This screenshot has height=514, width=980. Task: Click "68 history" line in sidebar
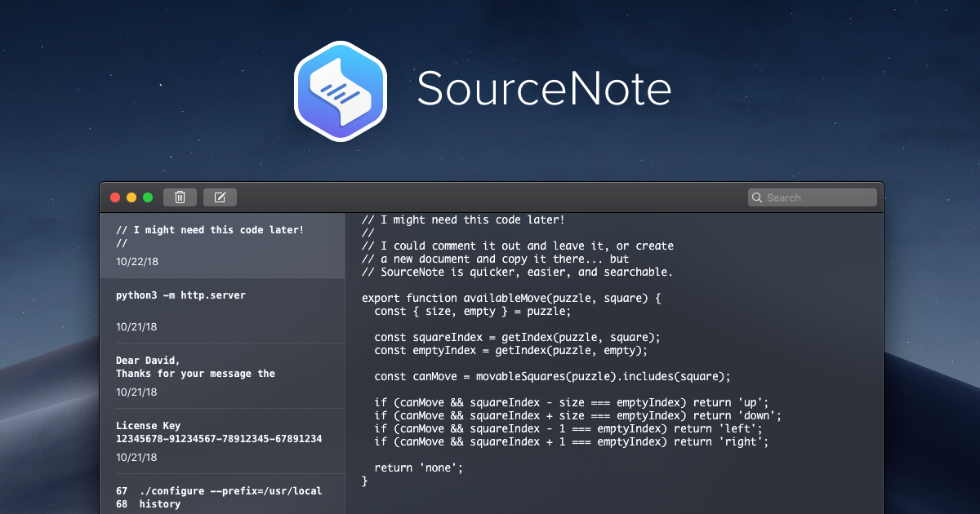coord(148,504)
